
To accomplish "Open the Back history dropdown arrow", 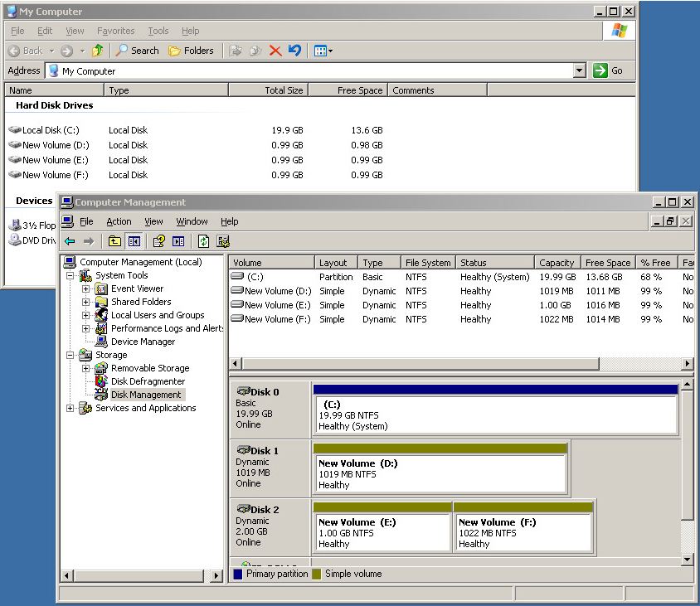I will point(51,51).
